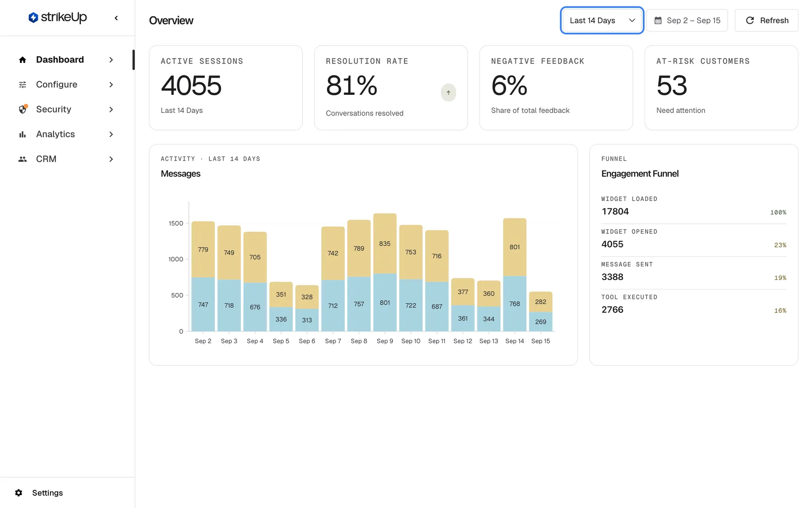Open the Sep 2 – Sep 15 date picker
This screenshot has height=508, width=812.
[687, 20]
